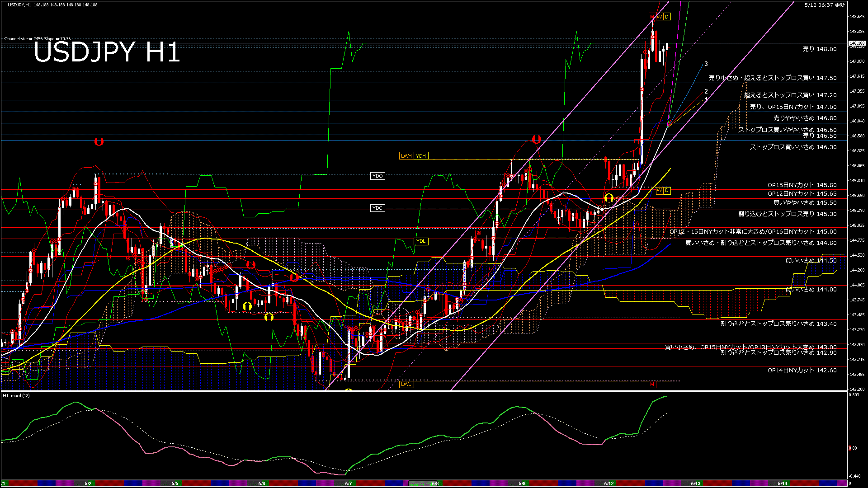Click the red horseshoe marker below USDJPY H1 title
868x488 pixels.
(x=99, y=141)
